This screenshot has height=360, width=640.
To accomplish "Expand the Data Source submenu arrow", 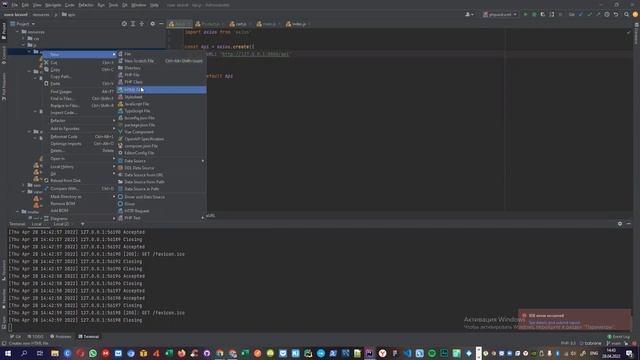I will (202, 161).
